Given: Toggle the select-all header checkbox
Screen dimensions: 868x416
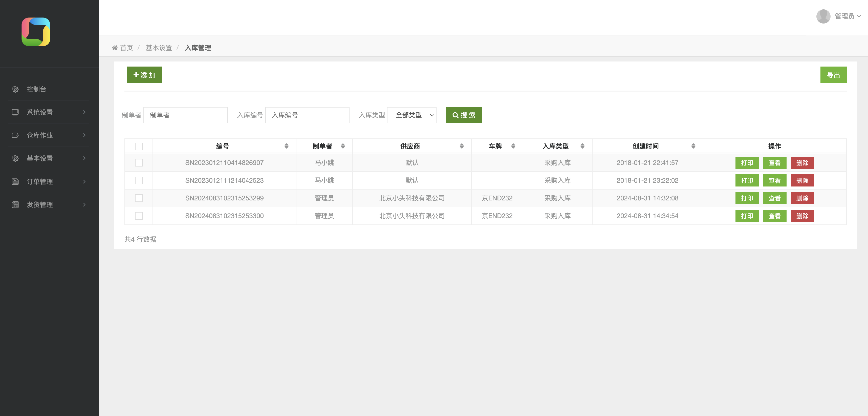Looking at the screenshot, I should pos(139,146).
